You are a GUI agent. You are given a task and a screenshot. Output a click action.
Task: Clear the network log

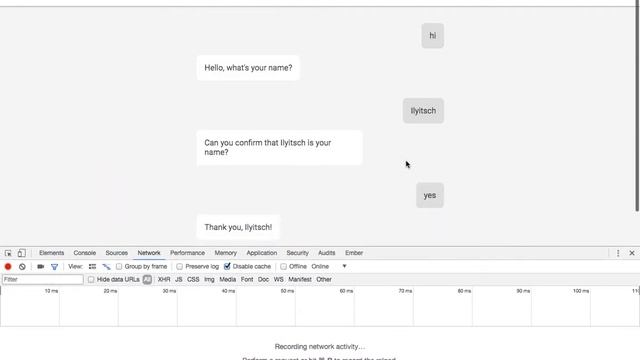pyautogui.click(x=22, y=267)
